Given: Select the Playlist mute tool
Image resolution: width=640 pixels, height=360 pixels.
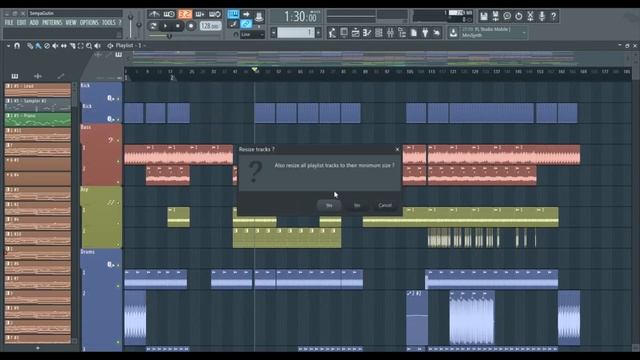Looking at the screenshot, I should pos(55,46).
